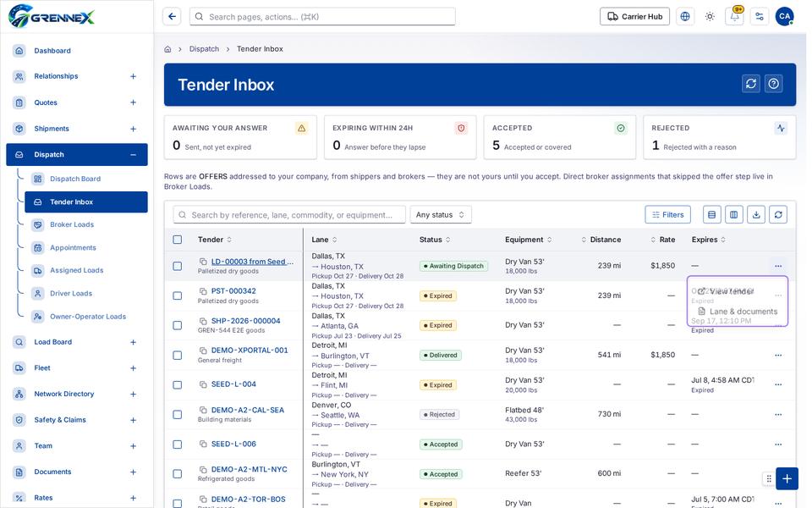Screen dimensions: 812x508
Task: Open the CA user avatar menu
Action: (785, 17)
